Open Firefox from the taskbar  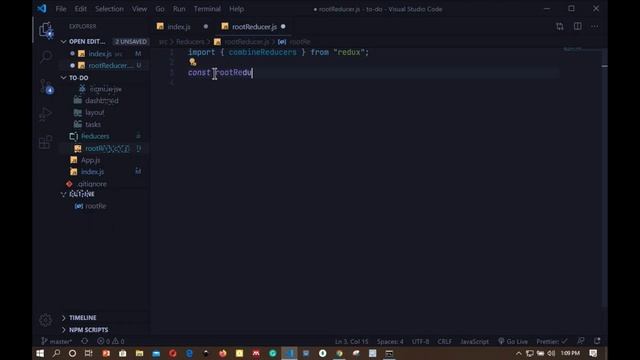click(222, 353)
